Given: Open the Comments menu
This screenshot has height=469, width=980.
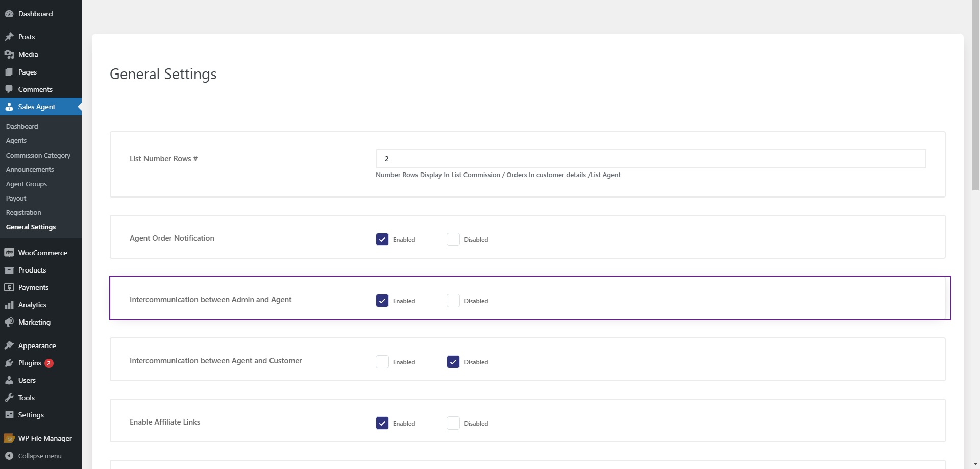Looking at the screenshot, I should 41,89.
